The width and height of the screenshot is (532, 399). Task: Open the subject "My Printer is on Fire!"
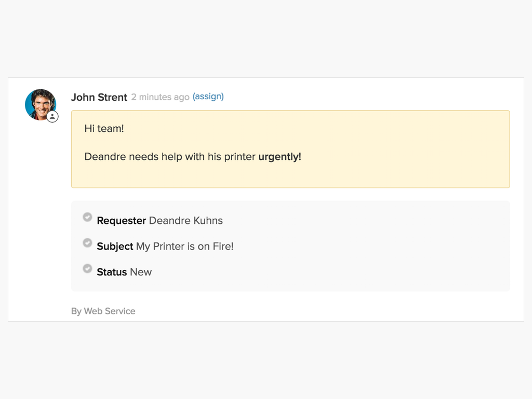pyautogui.click(x=184, y=246)
